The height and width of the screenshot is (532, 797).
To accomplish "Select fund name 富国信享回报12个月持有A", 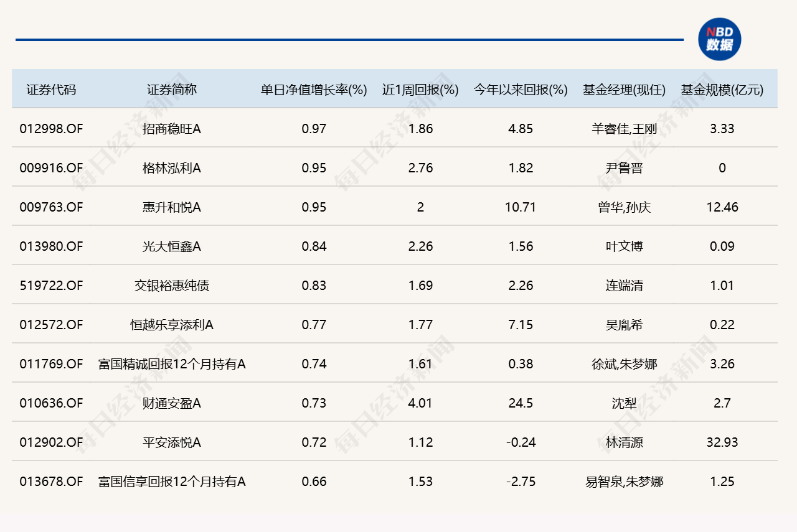I will tap(172, 482).
